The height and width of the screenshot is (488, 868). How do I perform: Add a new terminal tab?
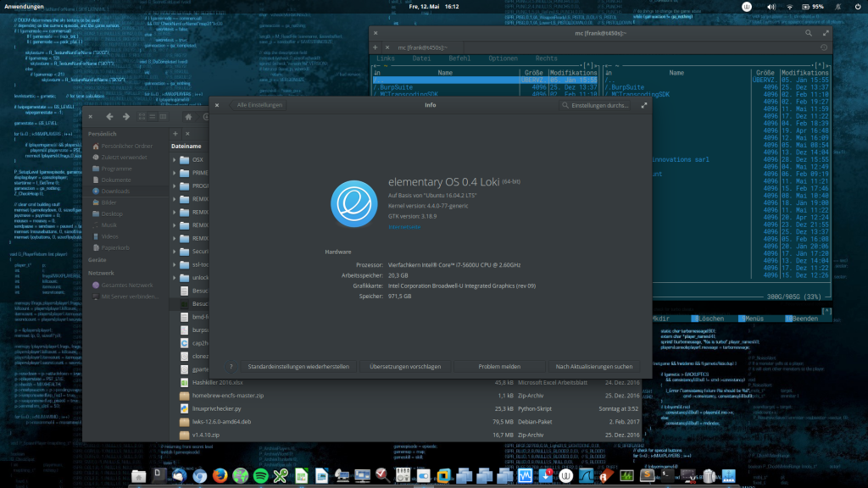pos(375,47)
